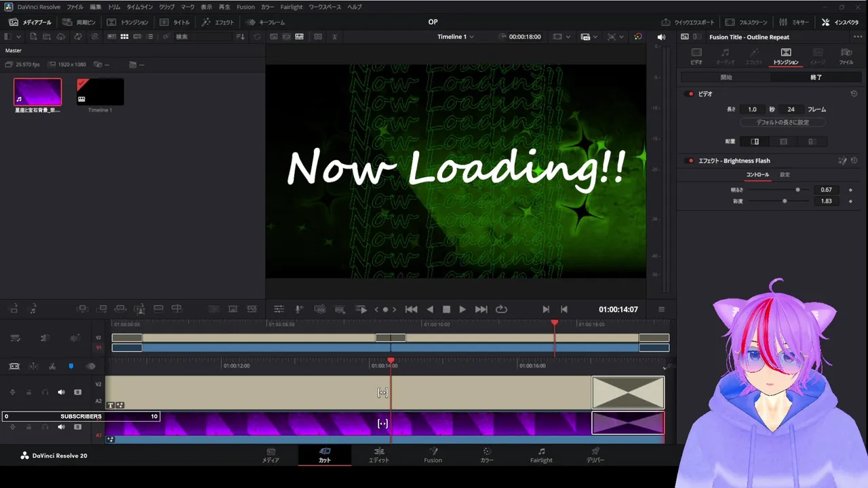
Task: Click the import media icon
Action: pyautogui.click(x=33, y=37)
